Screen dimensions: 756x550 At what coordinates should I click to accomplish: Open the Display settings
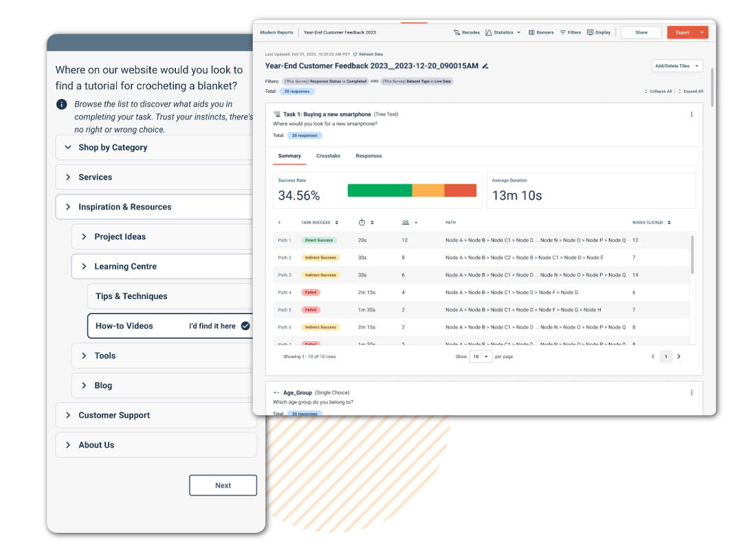point(599,32)
